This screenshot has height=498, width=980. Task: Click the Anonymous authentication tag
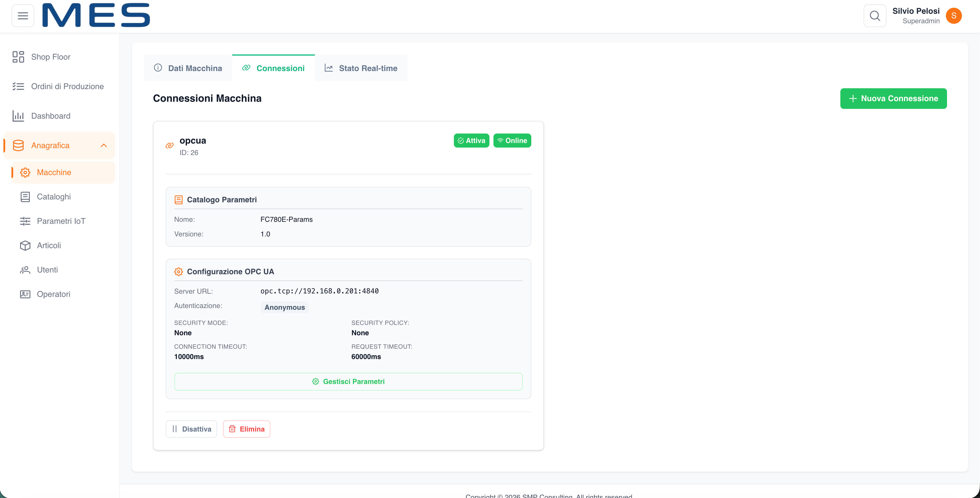(284, 307)
